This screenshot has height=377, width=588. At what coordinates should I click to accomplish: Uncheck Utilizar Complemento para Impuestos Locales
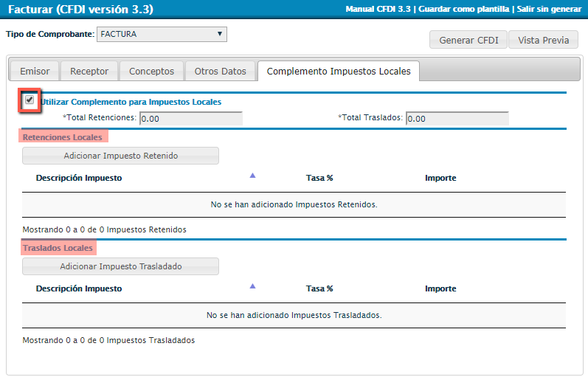pos(30,100)
